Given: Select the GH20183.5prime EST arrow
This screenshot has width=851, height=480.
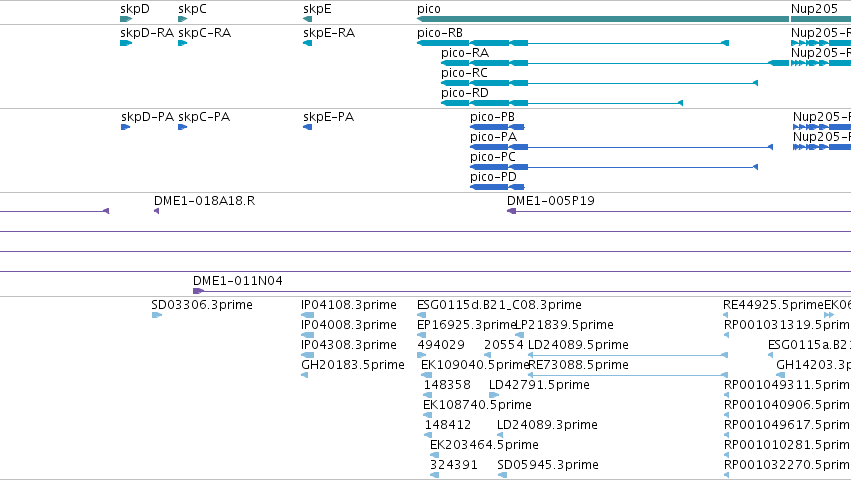Looking at the screenshot, I should point(304,375).
